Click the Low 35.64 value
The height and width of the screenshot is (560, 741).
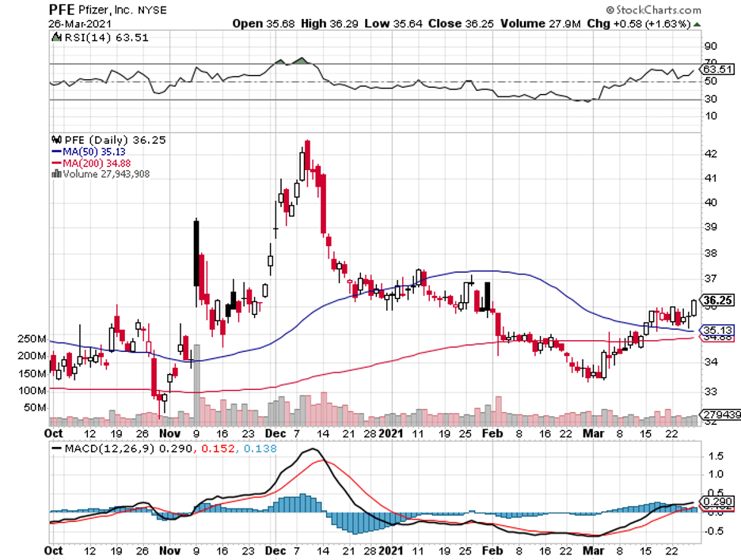pyautogui.click(x=393, y=24)
